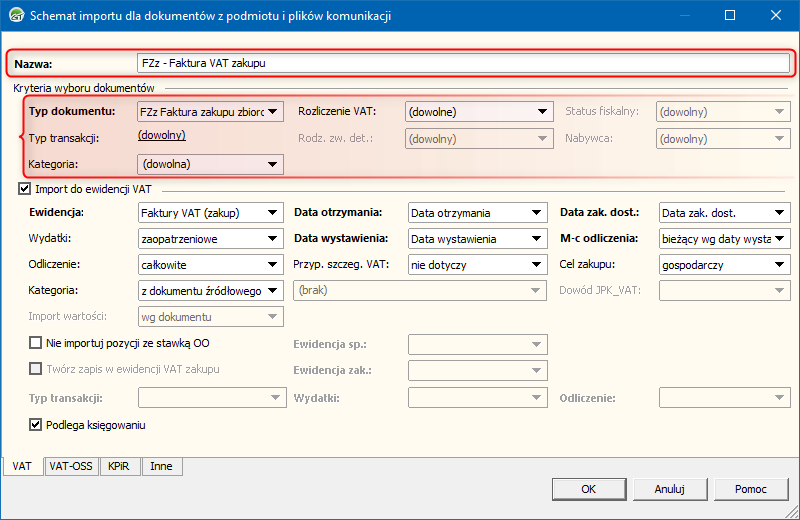Open the KPiR tab
The height and width of the screenshot is (520, 800).
tap(120, 466)
